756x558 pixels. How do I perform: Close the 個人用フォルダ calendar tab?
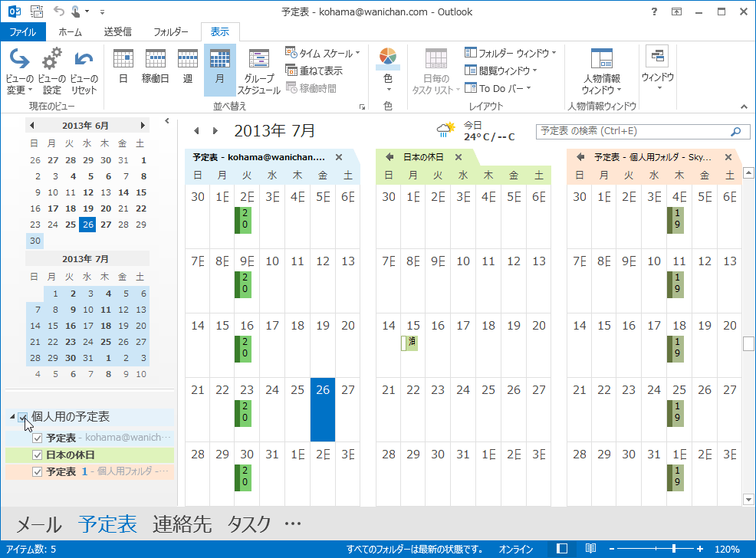(x=728, y=157)
